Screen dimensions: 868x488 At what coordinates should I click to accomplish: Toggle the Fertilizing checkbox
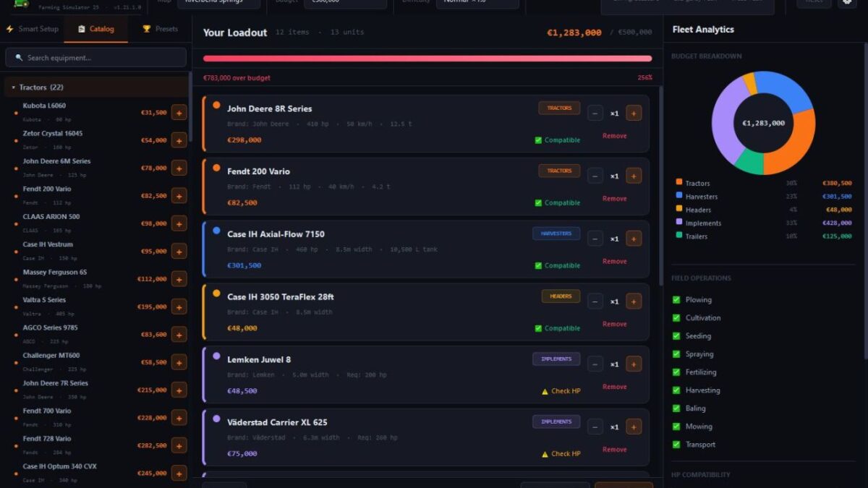[676, 372]
